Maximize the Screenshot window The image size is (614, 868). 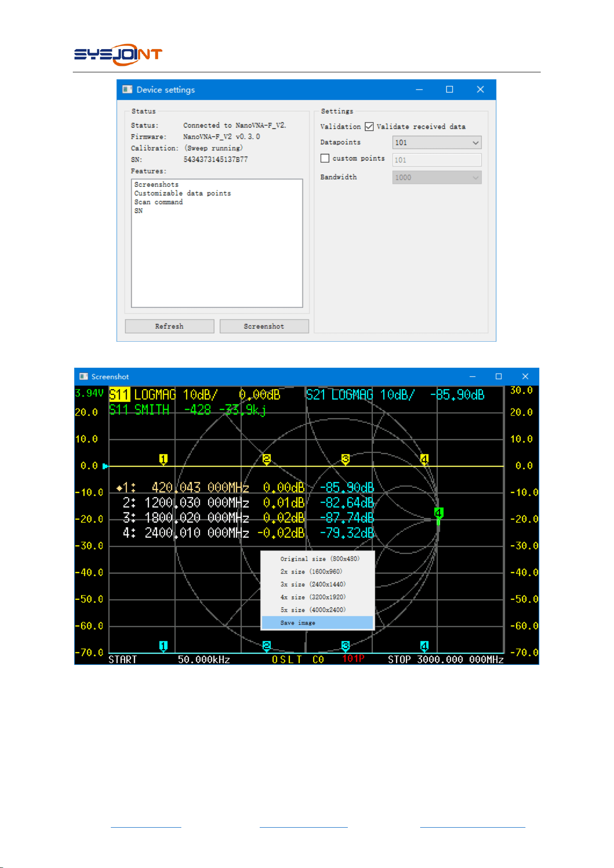coord(499,377)
